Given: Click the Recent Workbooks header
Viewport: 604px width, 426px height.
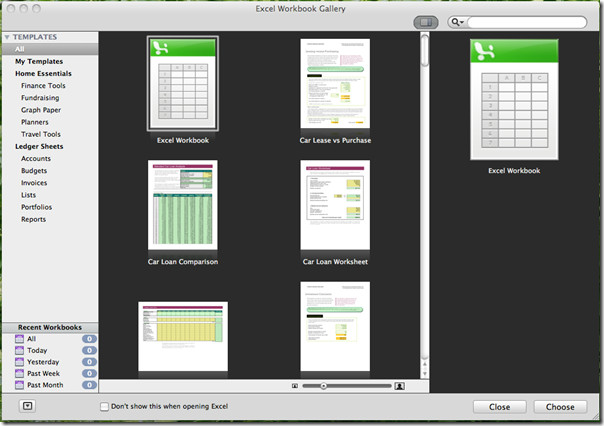Looking at the screenshot, I should coord(50,327).
